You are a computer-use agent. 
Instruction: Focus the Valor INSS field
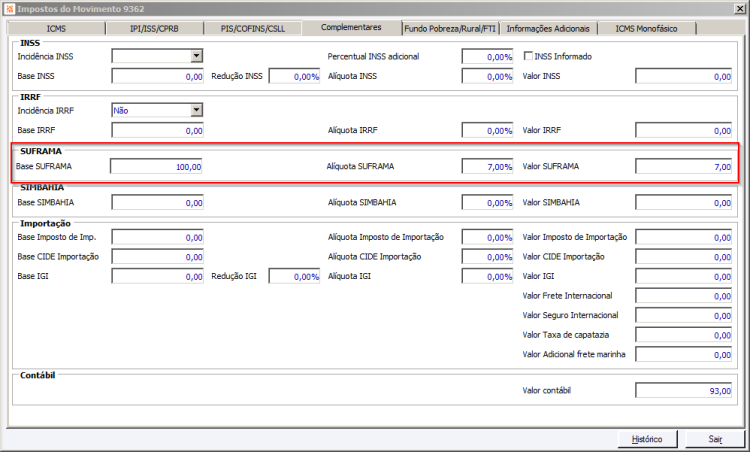(x=684, y=76)
